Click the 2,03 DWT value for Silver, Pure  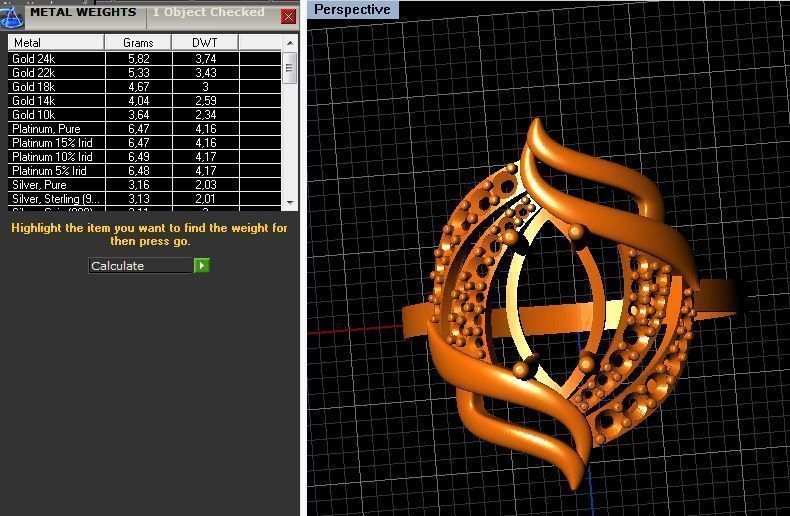(206, 185)
